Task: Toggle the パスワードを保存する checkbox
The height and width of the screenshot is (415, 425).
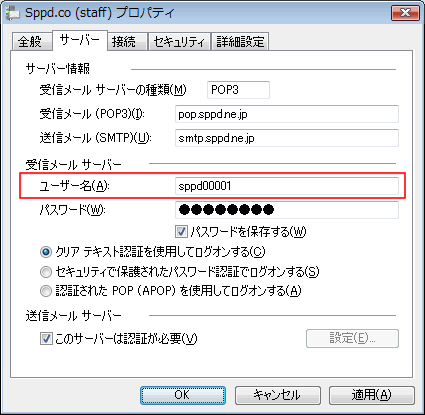Action: (181, 231)
